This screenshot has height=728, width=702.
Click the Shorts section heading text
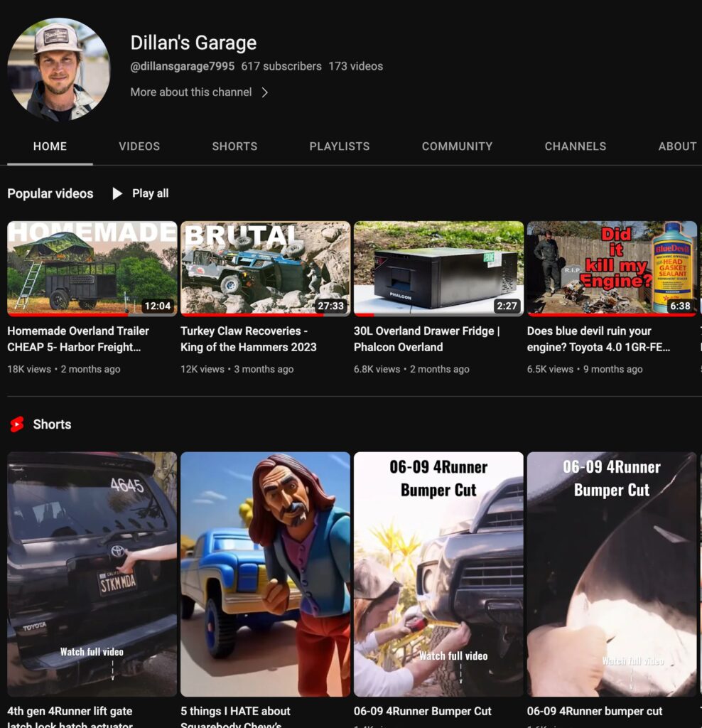click(53, 424)
